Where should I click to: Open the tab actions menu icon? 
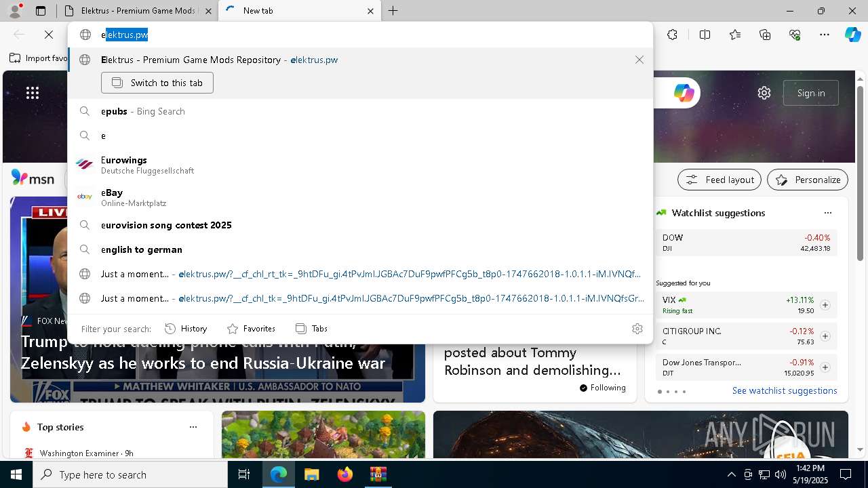click(41, 11)
